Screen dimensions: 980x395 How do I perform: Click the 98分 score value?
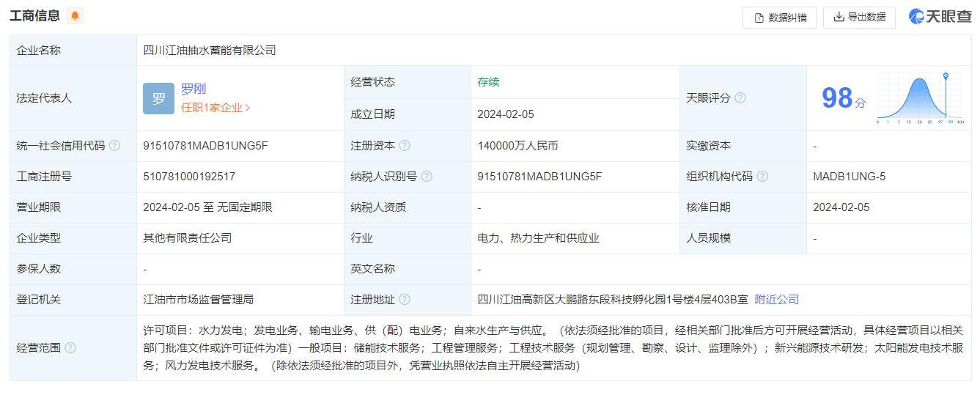pos(843,98)
